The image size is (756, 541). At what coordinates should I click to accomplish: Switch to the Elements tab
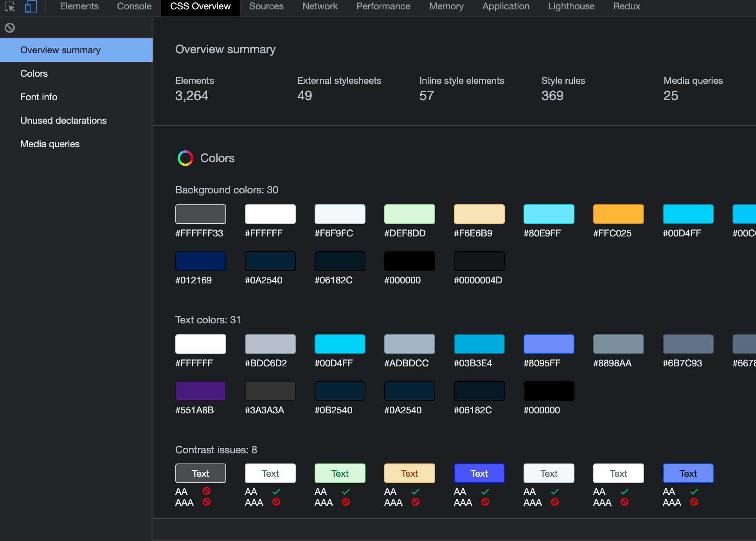click(x=79, y=6)
